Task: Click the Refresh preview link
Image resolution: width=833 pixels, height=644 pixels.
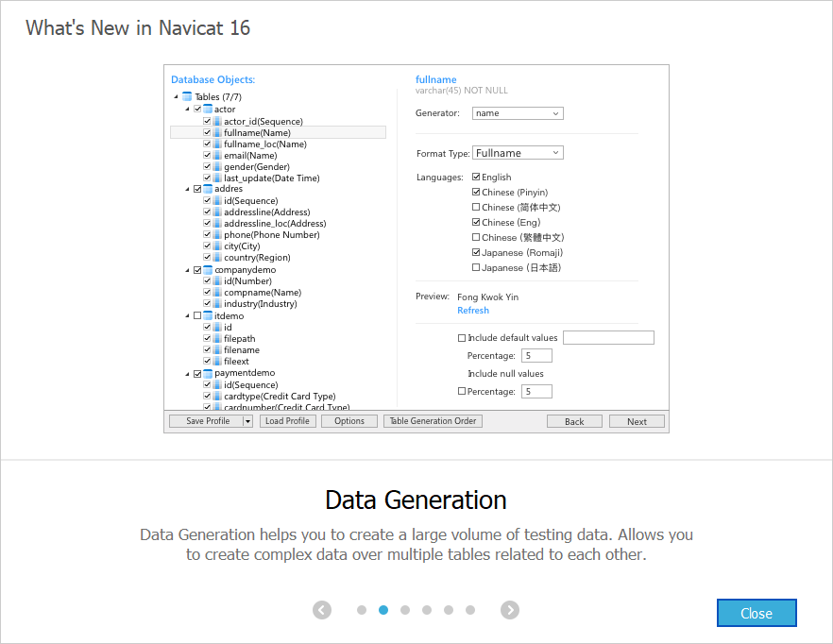Action: point(473,311)
